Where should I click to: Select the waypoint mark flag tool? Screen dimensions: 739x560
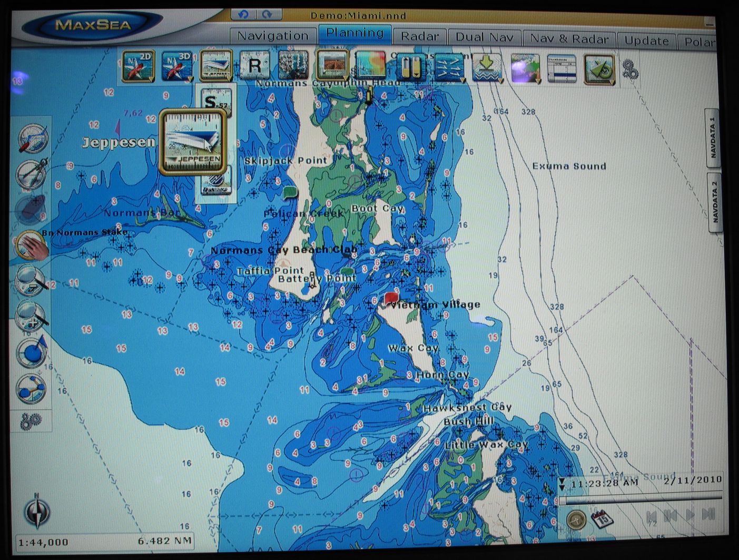tap(33, 352)
